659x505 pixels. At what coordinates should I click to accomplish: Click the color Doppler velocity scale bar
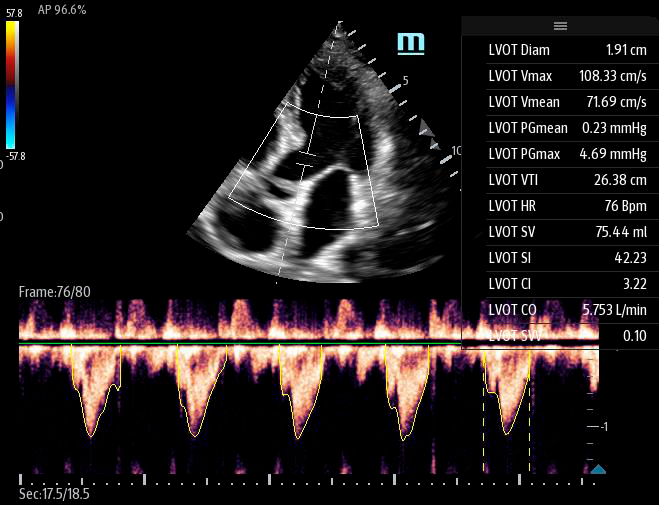11,85
